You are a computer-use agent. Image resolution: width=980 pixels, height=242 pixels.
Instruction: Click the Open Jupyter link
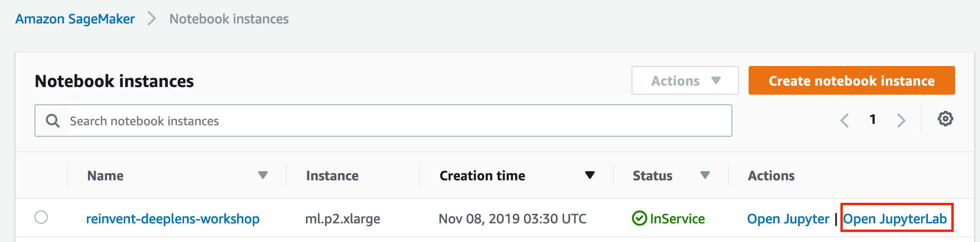[x=788, y=219]
